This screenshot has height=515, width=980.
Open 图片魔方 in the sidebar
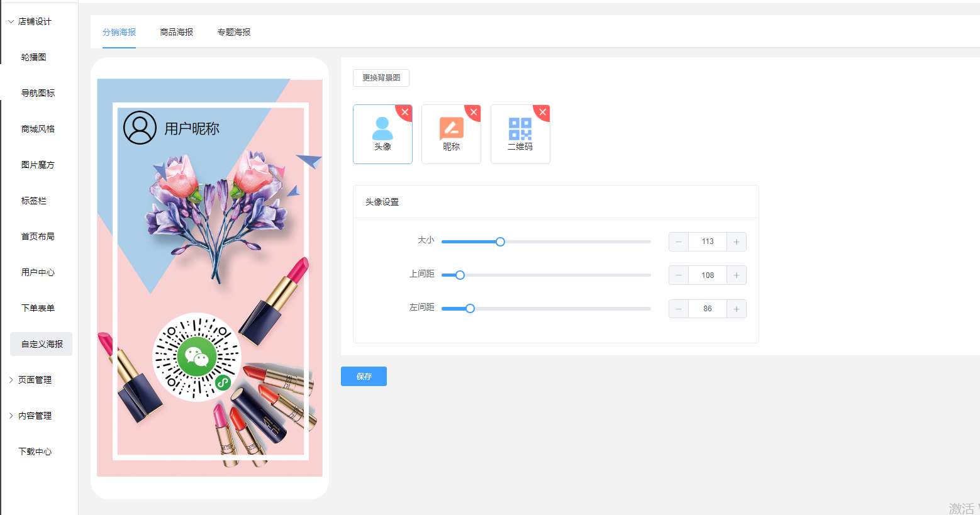click(38, 165)
